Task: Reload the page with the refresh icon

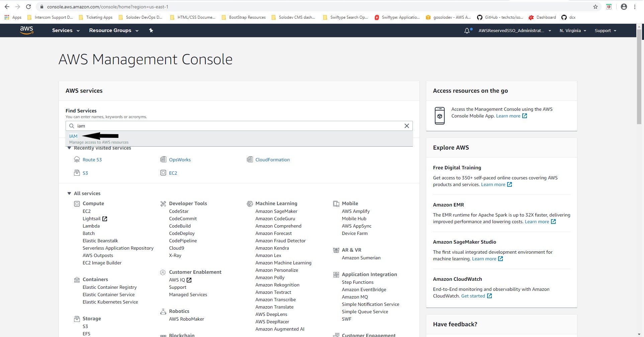Action: (x=28, y=7)
